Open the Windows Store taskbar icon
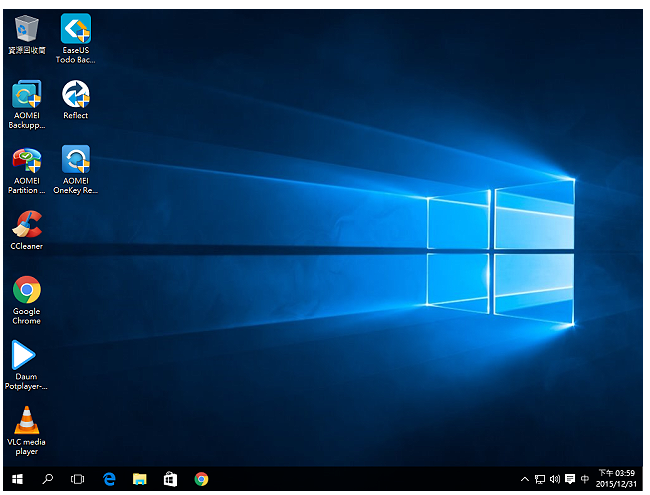Screen dimensions: 650x495 pyautogui.click(x=170, y=479)
